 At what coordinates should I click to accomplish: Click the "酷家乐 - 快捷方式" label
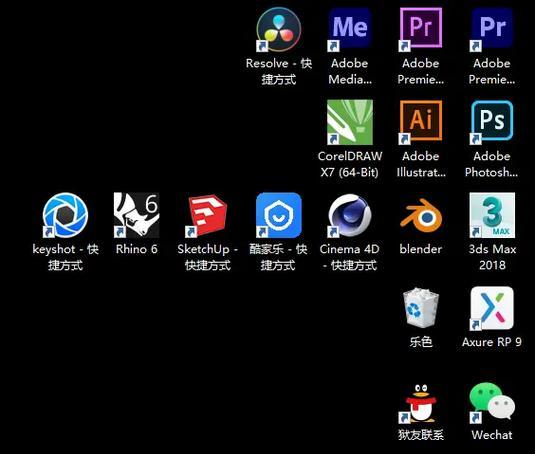(x=278, y=257)
